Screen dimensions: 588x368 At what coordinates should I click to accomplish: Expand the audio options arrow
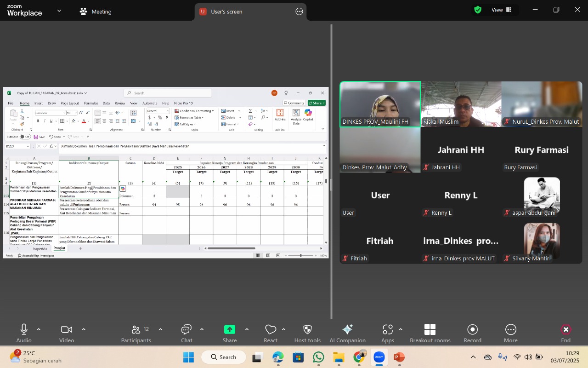[39, 329]
